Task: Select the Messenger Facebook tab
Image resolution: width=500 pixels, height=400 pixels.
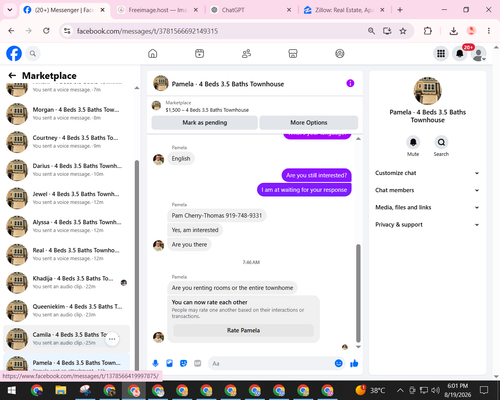Action: [x=63, y=10]
